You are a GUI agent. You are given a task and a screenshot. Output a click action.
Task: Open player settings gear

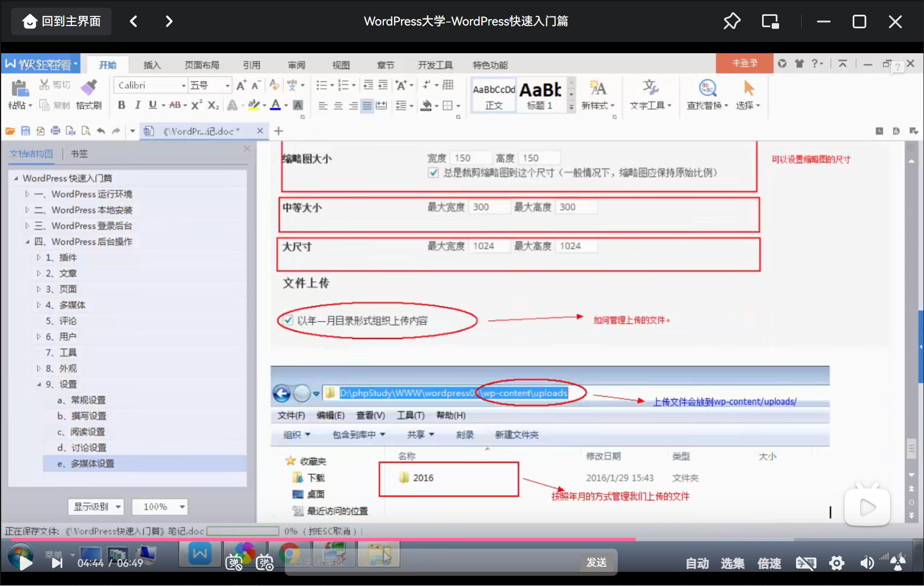(837, 563)
